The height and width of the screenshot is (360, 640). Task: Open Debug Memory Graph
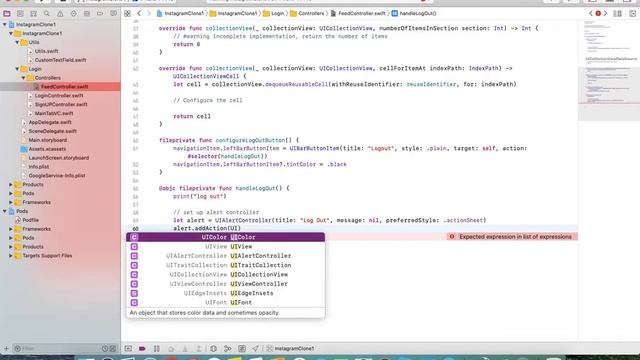(227, 349)
